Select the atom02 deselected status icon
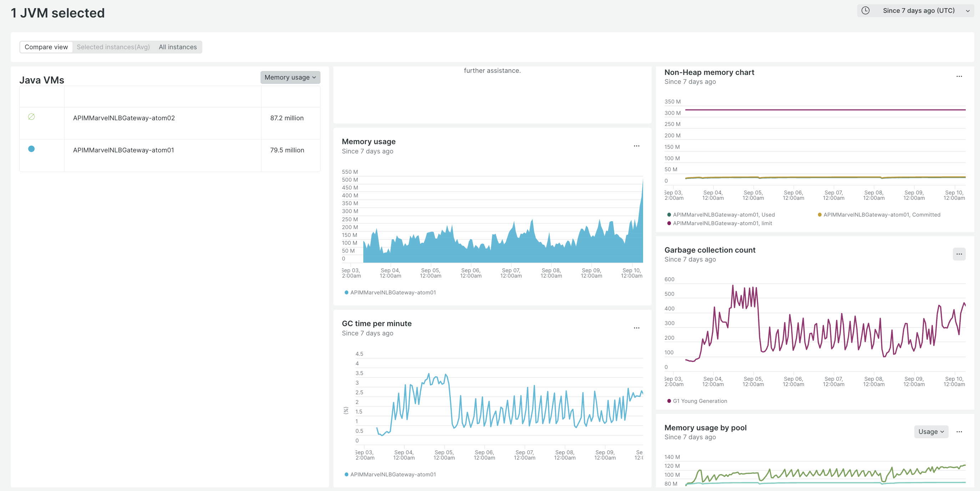The image size is (980, 491). click(x=31, y=117)
